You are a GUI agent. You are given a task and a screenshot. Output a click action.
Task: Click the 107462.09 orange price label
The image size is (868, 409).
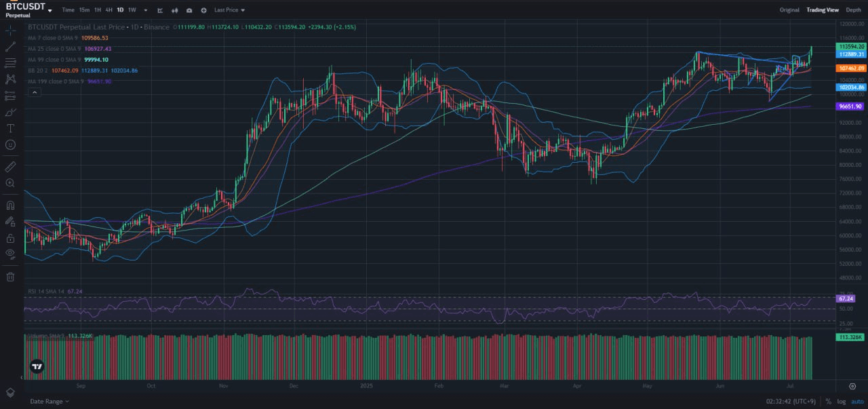[x=851, y=69]
